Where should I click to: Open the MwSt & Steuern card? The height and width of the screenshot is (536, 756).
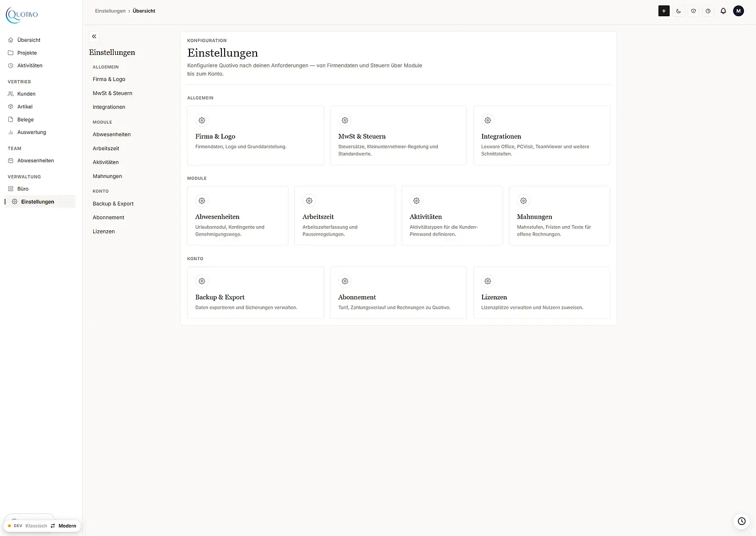(x=398, y=136)
